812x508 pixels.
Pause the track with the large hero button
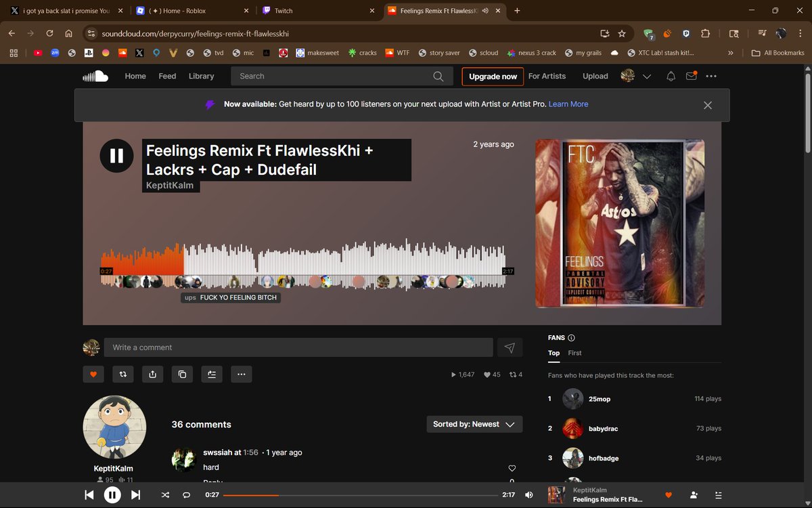pos(117,156)
